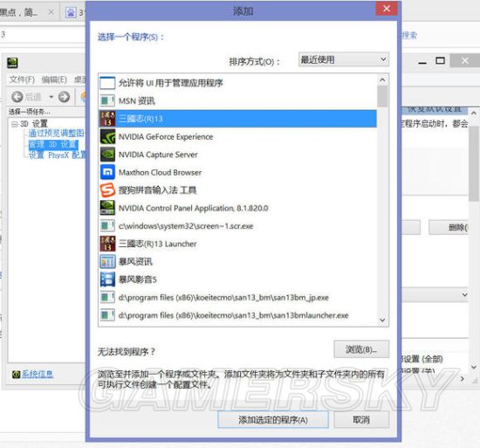Choose 暴风影音5 icon in program list
Image resolution: width=480 pixels, height=448 pixels.
pyautogui.click(x=107, y=279)
